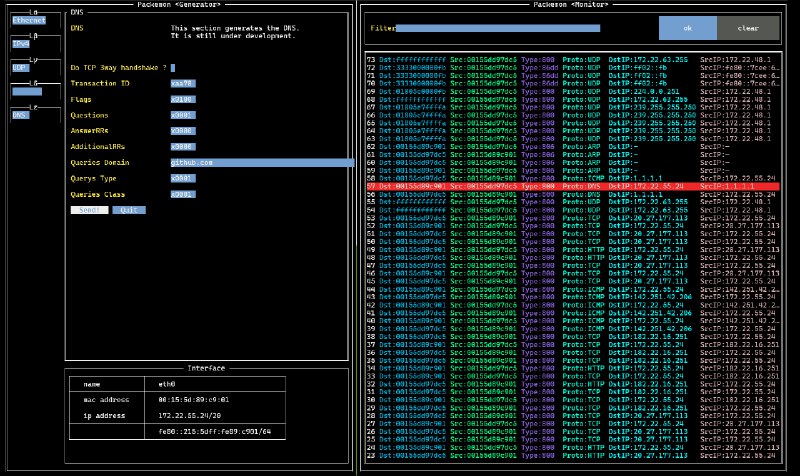
Task: Select the blank layer button above DNS
Action: pos(27,91)
